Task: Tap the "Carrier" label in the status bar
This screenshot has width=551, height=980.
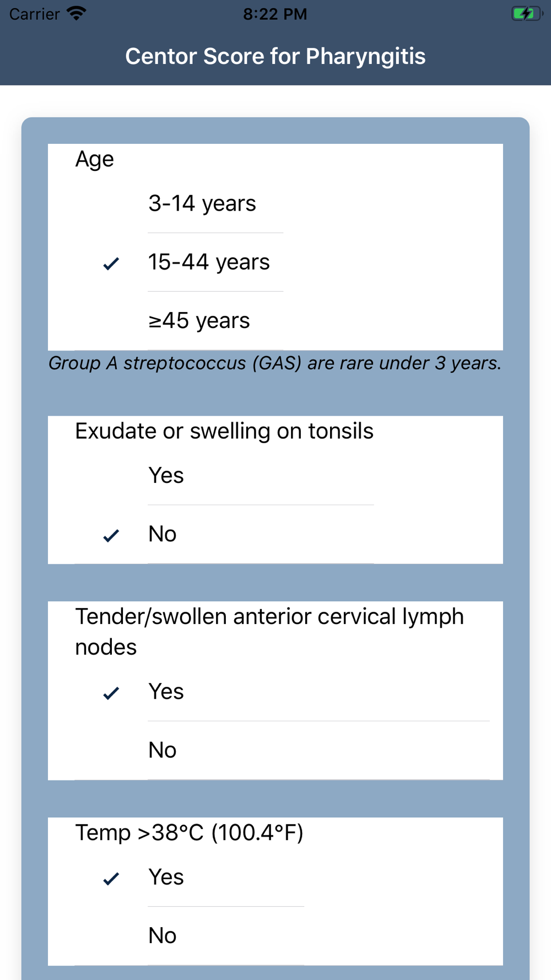Action: pos(34,14)
